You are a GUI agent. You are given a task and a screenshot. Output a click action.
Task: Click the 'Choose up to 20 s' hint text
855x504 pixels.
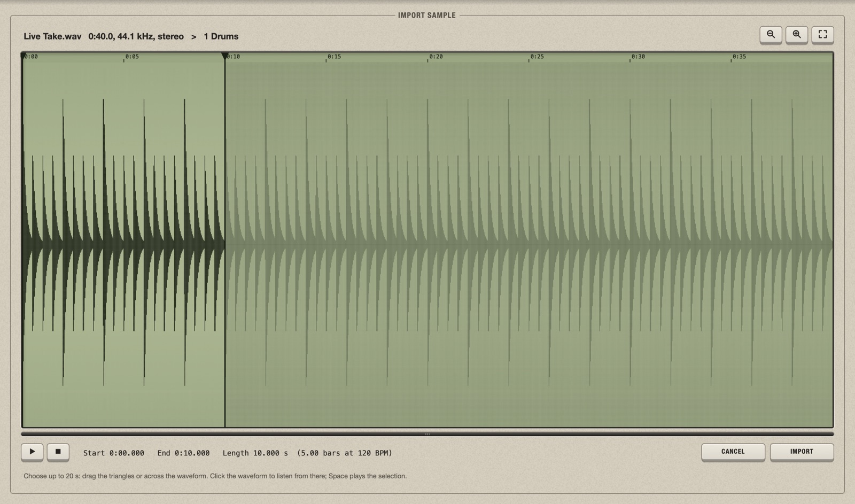(x=215, y=476)
